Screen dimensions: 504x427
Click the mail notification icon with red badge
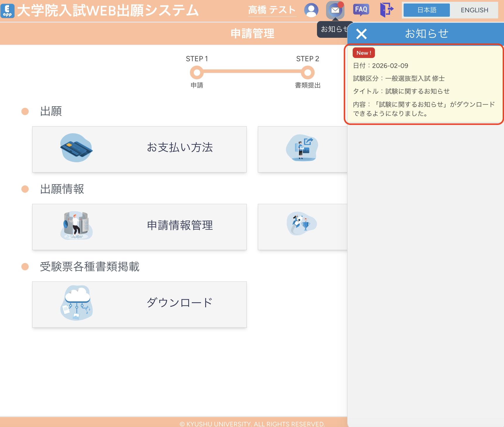(x=335, y=10)
